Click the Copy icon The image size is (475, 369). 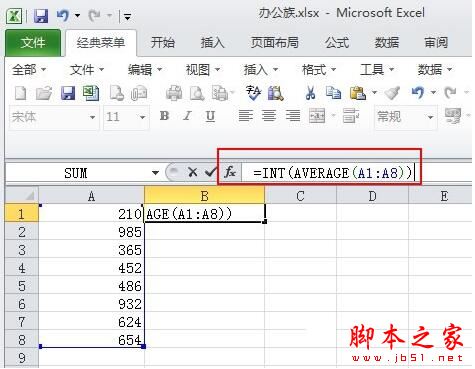click(x=333, y=93)
